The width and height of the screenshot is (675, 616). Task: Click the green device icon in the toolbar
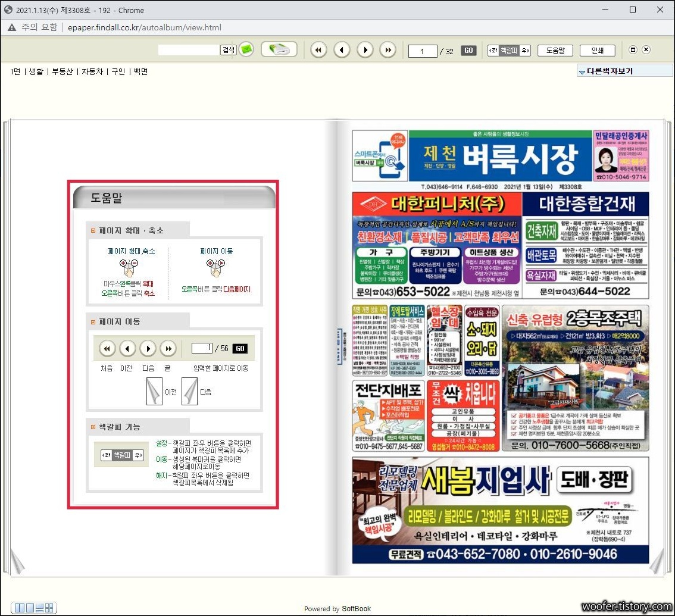pyautogui.click(x=279, y=49)
